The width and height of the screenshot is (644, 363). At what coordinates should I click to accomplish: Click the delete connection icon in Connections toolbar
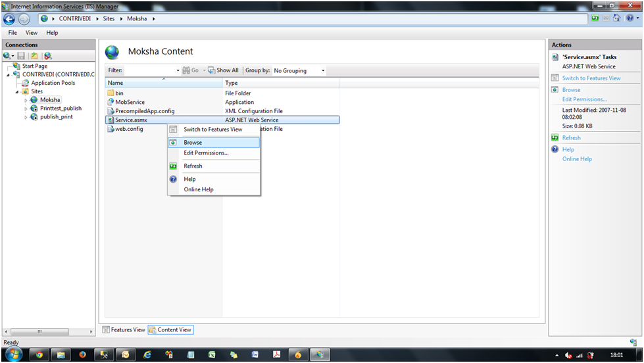48,56
